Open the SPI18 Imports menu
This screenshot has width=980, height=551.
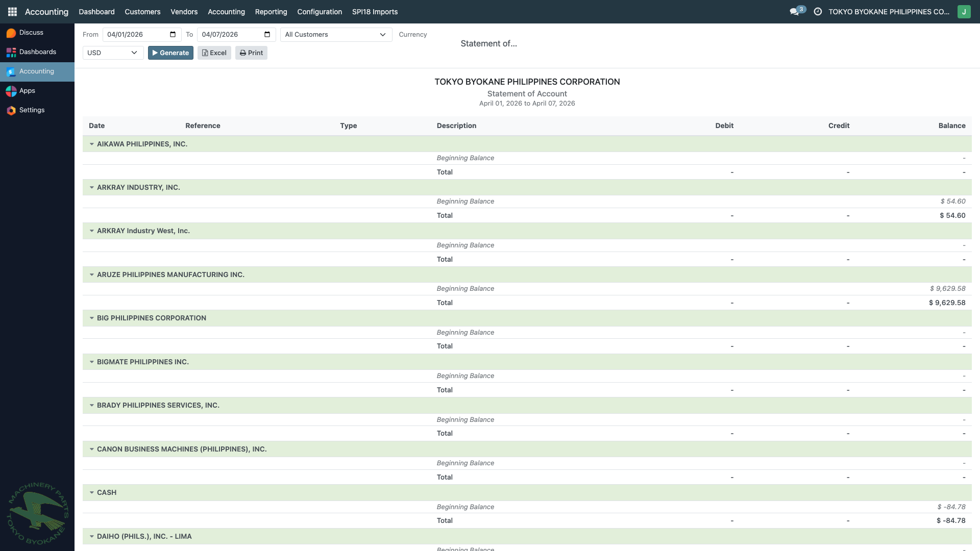click(375, 12)
